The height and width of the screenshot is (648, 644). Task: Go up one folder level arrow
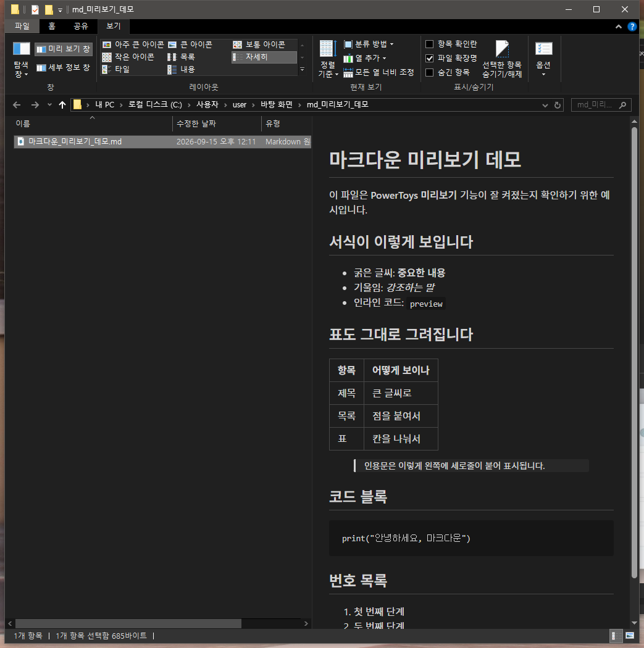(x=62, y=105)
